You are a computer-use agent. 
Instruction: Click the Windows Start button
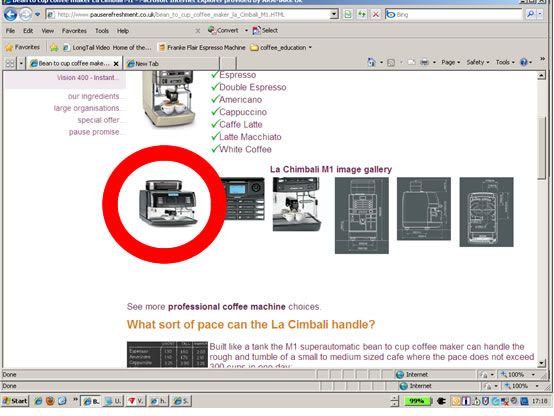(15, 401)
